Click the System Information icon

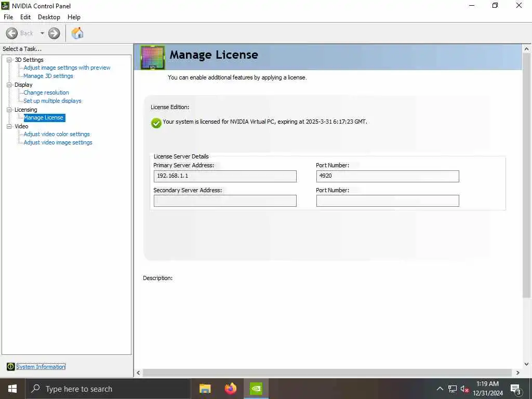[10, 366]
